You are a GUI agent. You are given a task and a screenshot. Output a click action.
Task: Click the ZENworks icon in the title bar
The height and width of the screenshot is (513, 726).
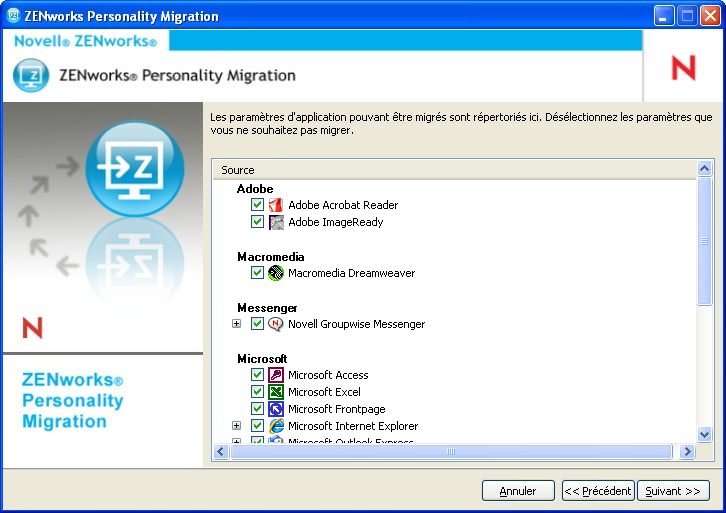pyautogui.click(x=13, y=16)
